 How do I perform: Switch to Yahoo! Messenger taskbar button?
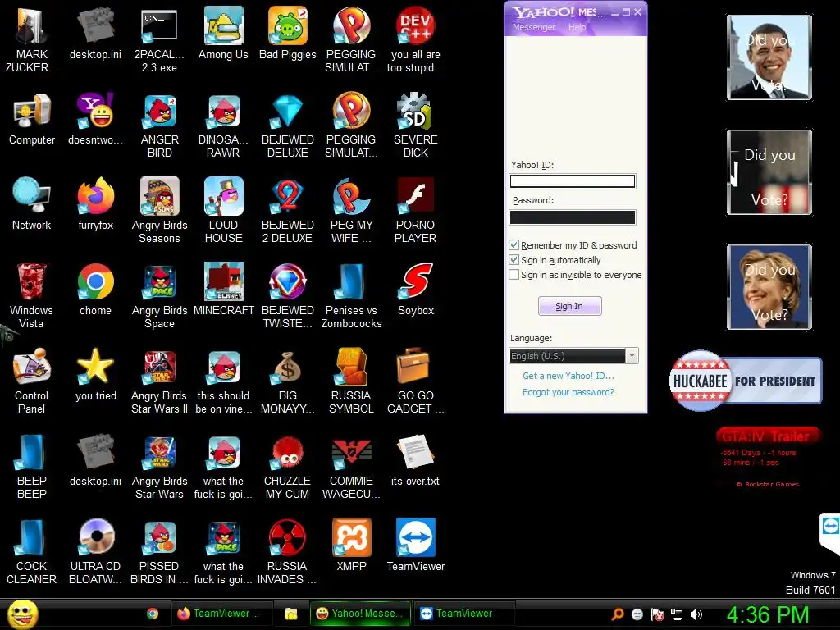[x=360, y=614]
